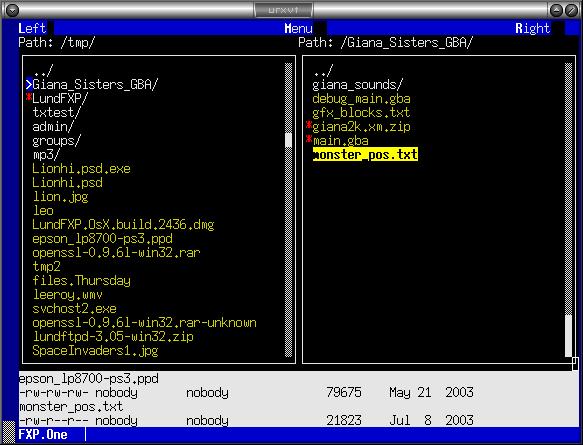Select openssl-0.9.6l-win32.rar file
The width and height of the screenshot is (583, 445).
[116, 253]
